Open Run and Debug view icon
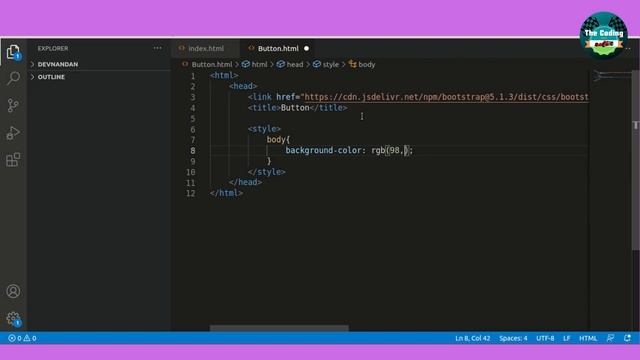Viewport: 640px width, 360px height. click(x=13, y=133)
